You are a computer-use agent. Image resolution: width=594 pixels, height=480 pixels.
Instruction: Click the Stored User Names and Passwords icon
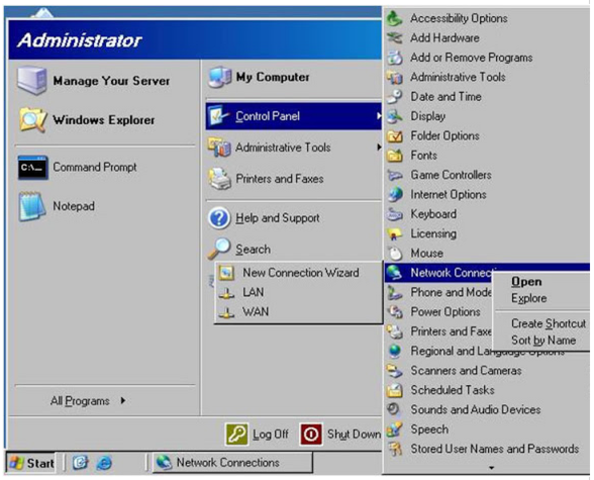(x=394, y=449)
